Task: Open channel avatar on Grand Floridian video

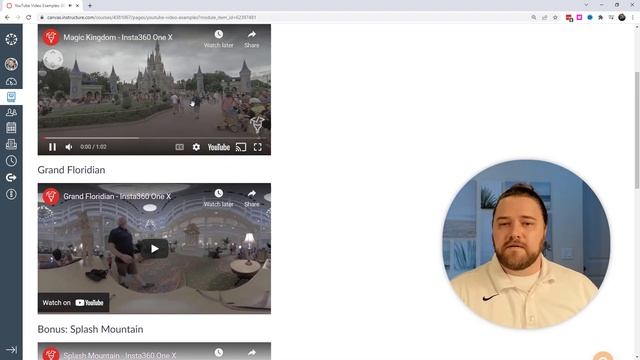Action: tap(51, 196)
